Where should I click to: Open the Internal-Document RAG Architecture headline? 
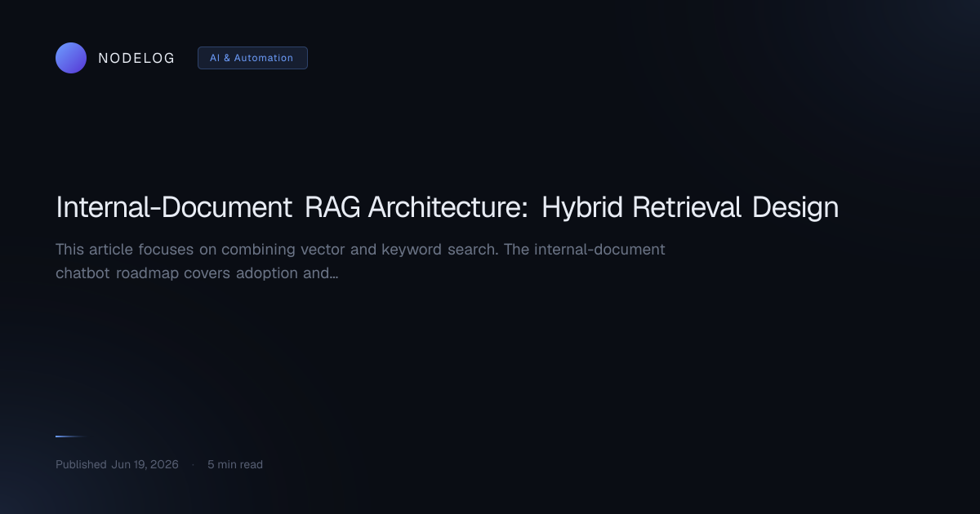coord(447,207)
